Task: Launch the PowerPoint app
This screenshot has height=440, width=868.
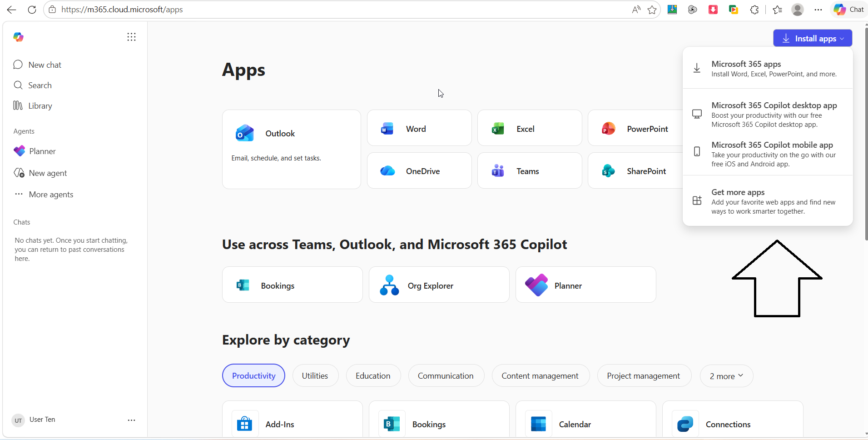Action: pyautogui.click(x=636, y=128)
